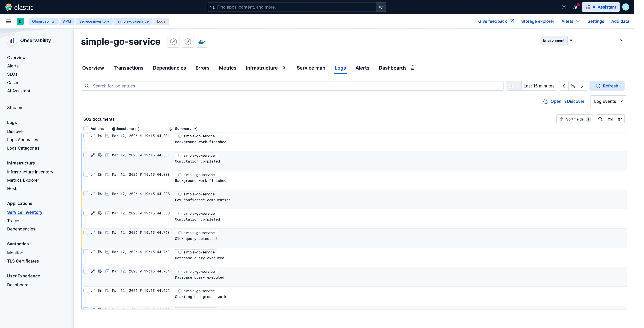Screen dimensions: 644x328
Task: Open the in-table search icon near Sort fields
Action: (x=601, y=119)
